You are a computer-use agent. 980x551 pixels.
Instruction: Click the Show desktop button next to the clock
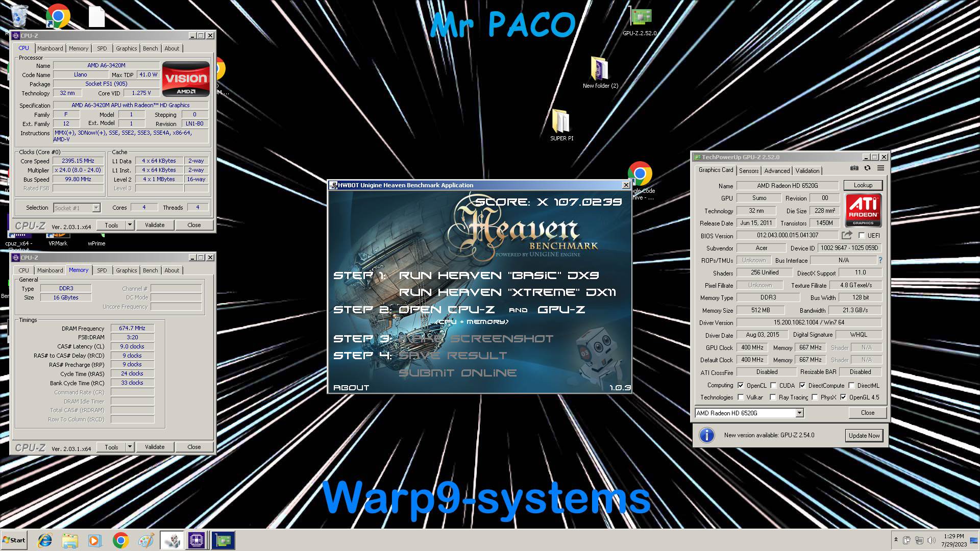click(974, 540)
